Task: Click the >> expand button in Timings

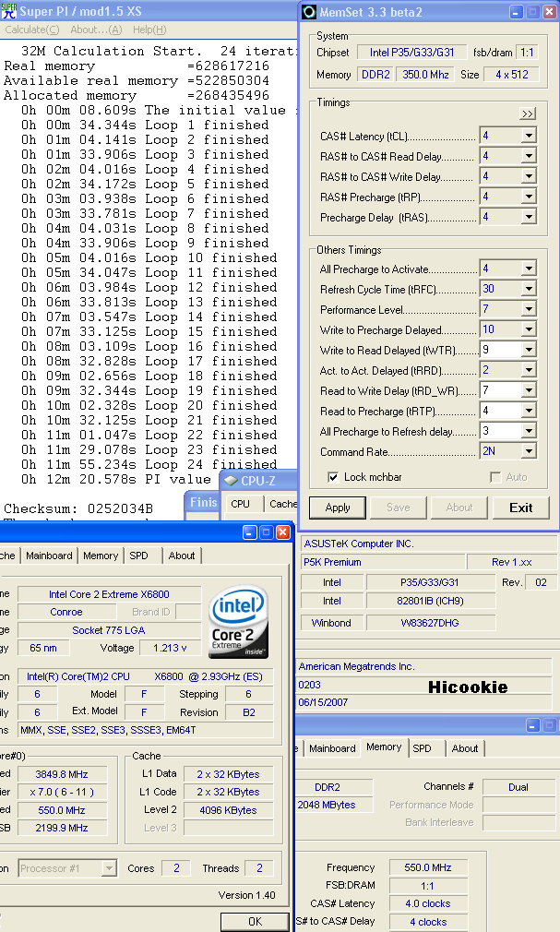Action: [528, 114]
